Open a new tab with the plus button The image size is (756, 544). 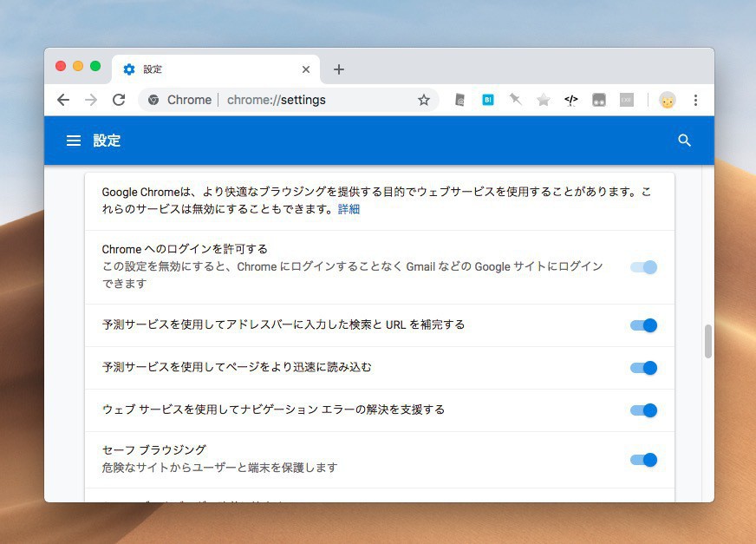click(339, 69)
